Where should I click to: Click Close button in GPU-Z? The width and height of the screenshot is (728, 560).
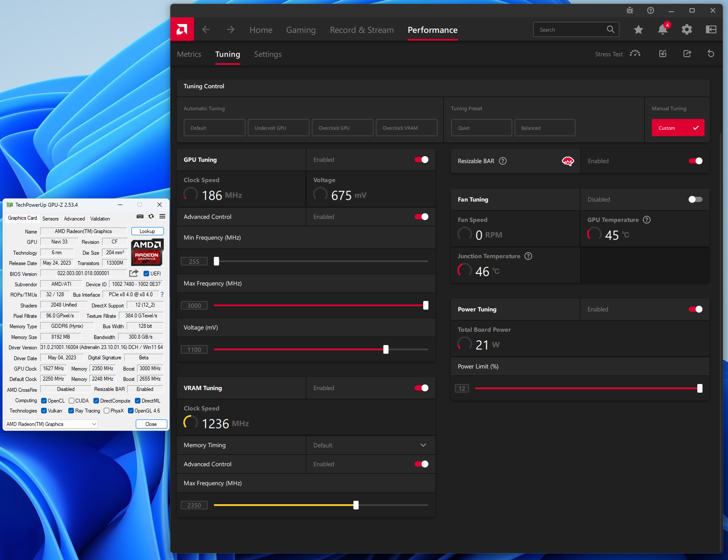pos(151,424)
